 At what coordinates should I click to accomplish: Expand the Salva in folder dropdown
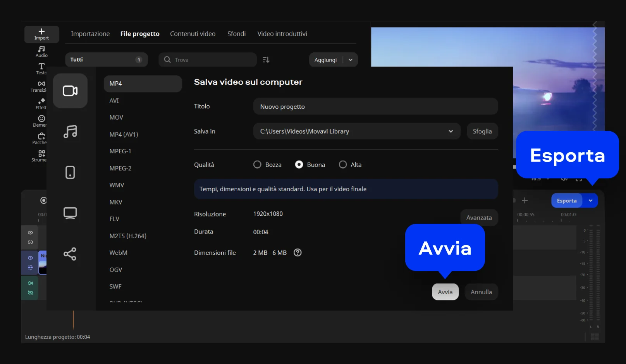tap(451, 131)
